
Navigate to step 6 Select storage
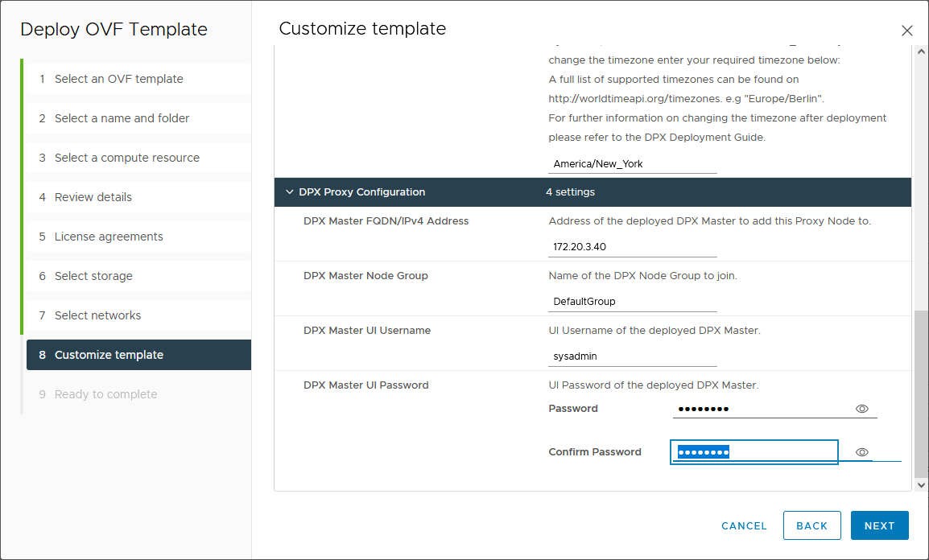point(93,276)
